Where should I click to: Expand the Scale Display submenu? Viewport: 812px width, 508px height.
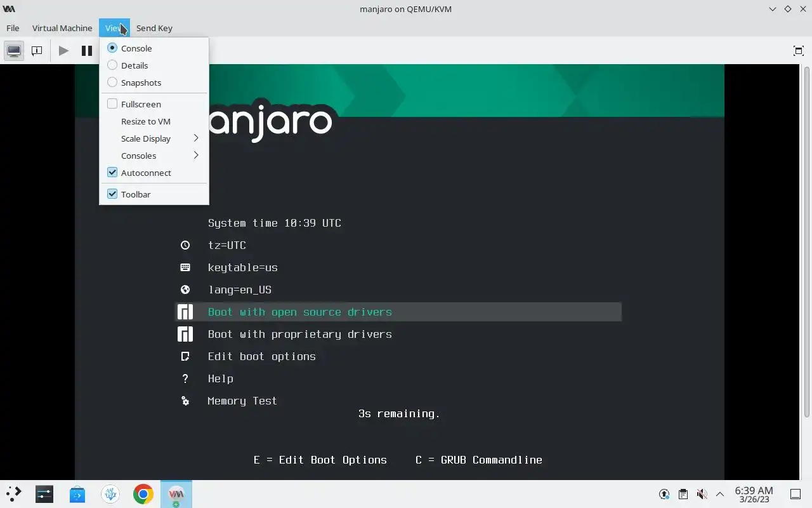pos(154,138)
